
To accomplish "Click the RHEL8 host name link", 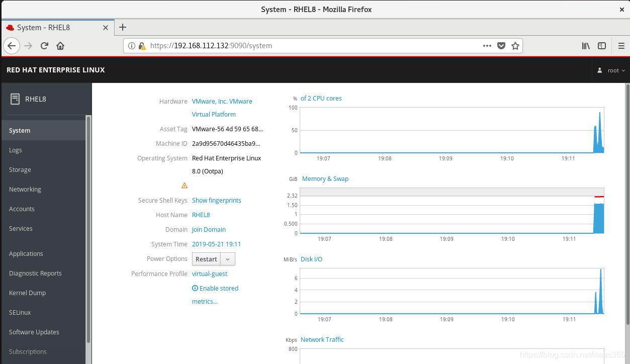I will [x=201, y=215].
